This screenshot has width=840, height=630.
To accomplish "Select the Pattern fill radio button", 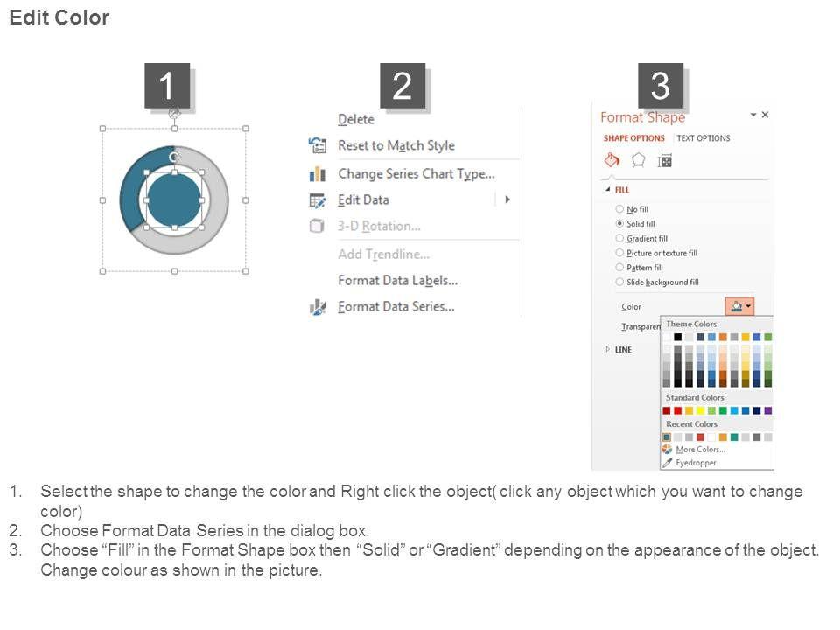I will click(619, 268).
